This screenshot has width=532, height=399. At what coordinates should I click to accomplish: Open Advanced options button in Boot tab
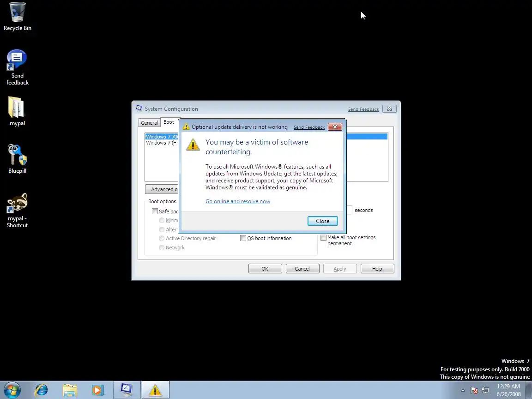pos(162,189)
